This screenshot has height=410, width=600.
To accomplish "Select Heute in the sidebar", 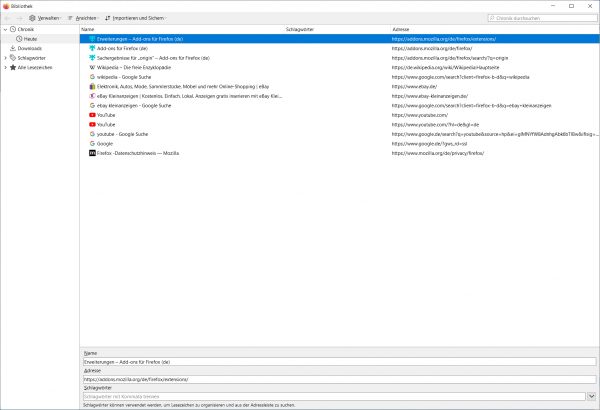I will tap(30, 39).
